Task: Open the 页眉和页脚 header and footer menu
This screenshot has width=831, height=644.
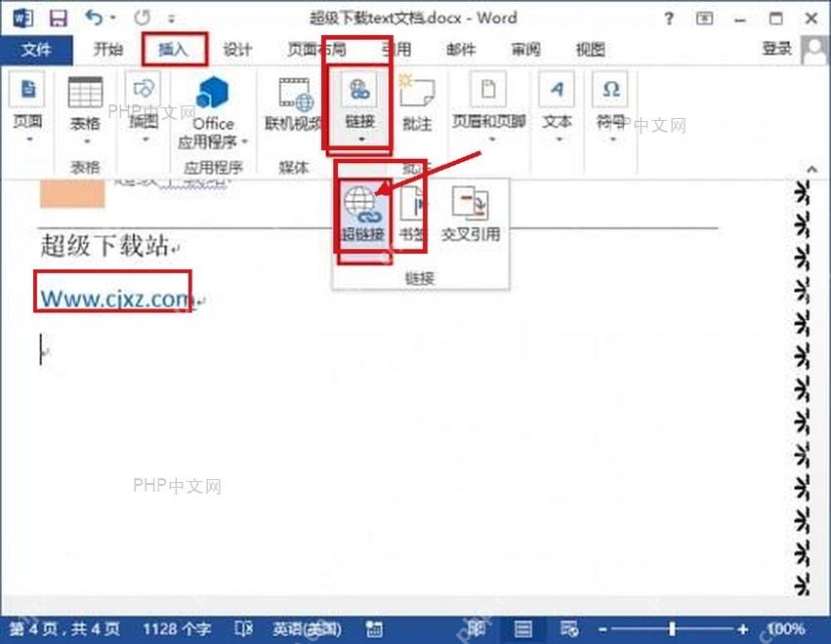Action: pyautogui.click(x=488, y=108)
